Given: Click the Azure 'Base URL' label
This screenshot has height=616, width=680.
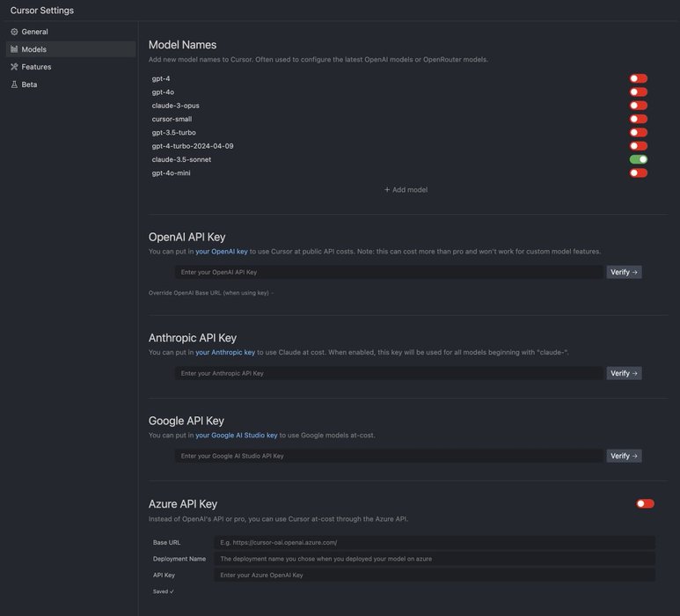Looking at the screenshot, I should (x=166, y=543).
